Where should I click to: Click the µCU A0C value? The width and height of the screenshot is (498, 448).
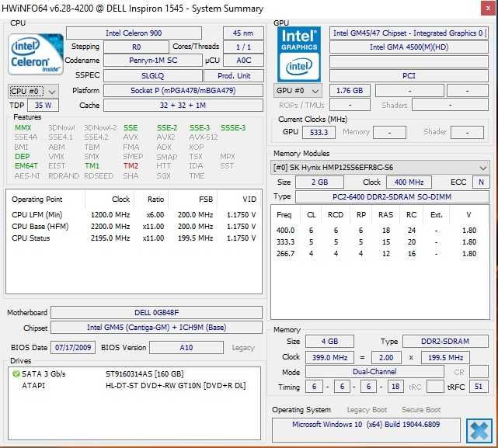pos(243,61)
